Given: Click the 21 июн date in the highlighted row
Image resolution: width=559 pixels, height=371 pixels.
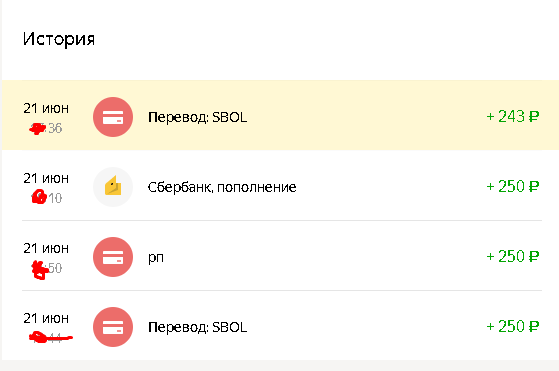Looking at the screenshot, I should 46,108.
